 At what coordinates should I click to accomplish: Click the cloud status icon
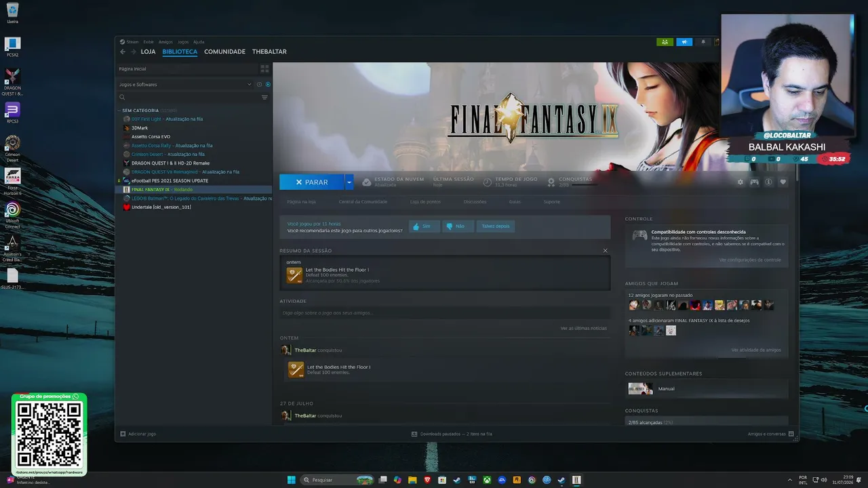[367, 182]
